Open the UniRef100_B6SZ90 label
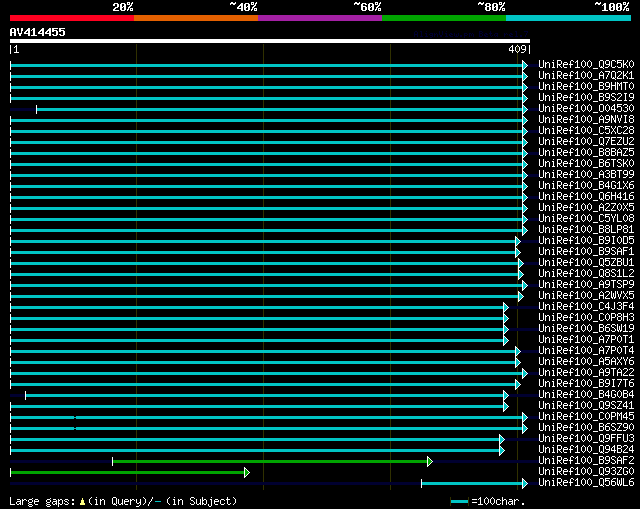The height and width of the screenshot is (509, 640). [586, 428]
